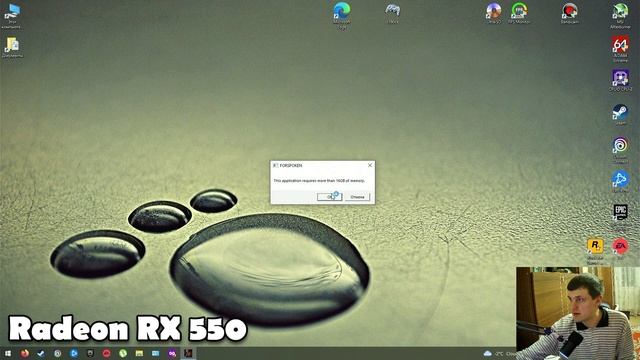640x360 pixels.
Task: Open the blue triangle launcher desktop shortcut
Action: (x=620, y=182)
